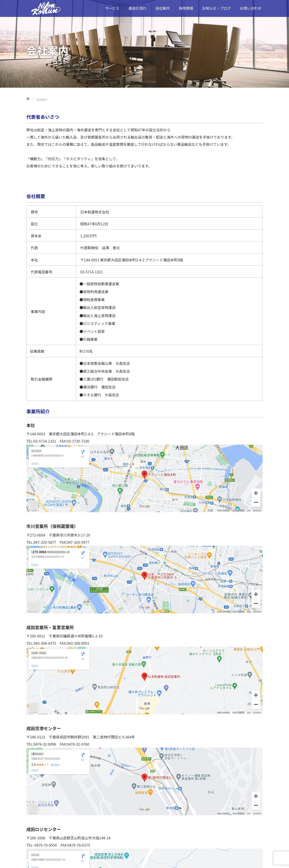Open directions icon in 成田ロジセンター map card
The image size is (289, 868).
(x=82, y=857)
